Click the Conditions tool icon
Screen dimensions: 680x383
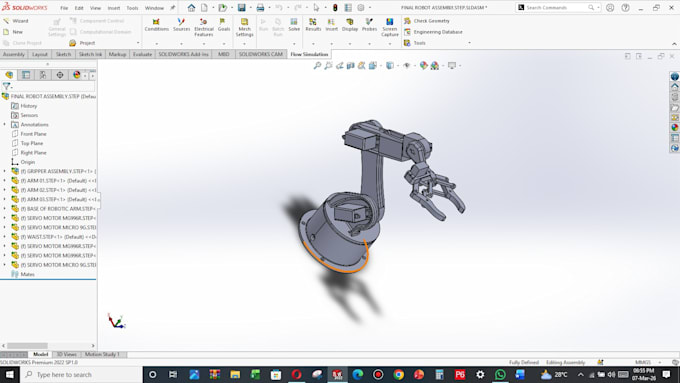(156, 22)
